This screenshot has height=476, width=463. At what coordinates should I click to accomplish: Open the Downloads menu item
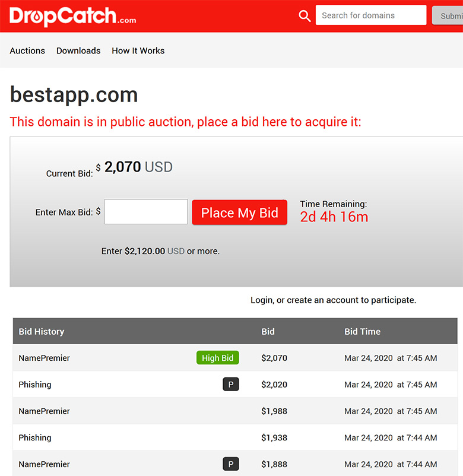click(78, 50)
